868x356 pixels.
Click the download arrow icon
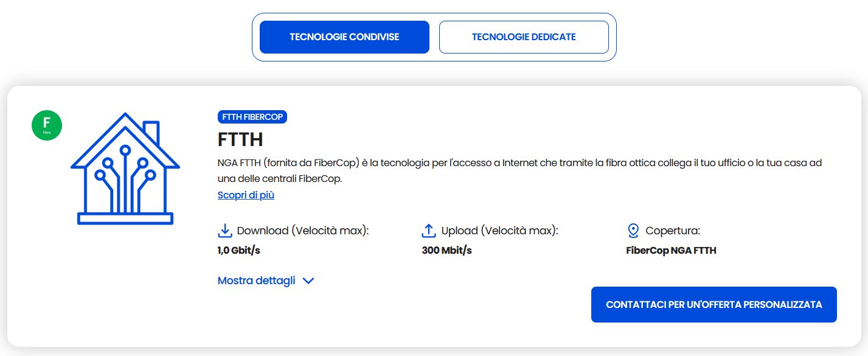225,231
